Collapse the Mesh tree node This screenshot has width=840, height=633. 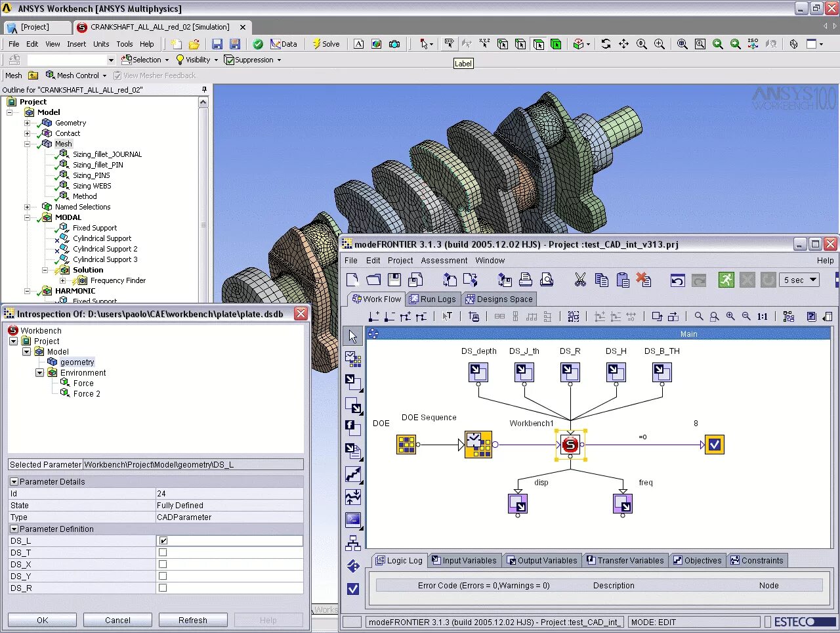(27, 144)
